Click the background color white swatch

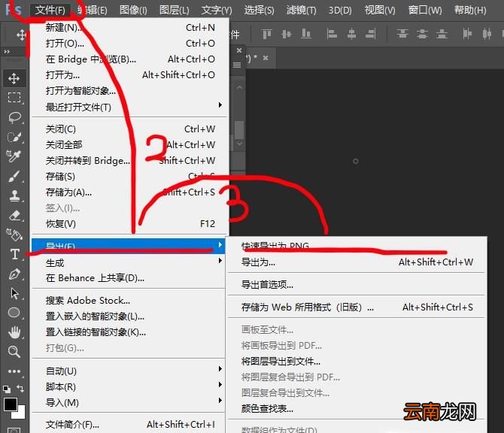click(20, 414)
